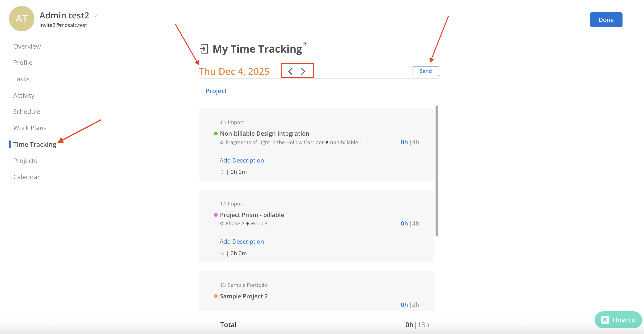Go to next day arrow
This screenshot has height=334, width=644.
303,71
